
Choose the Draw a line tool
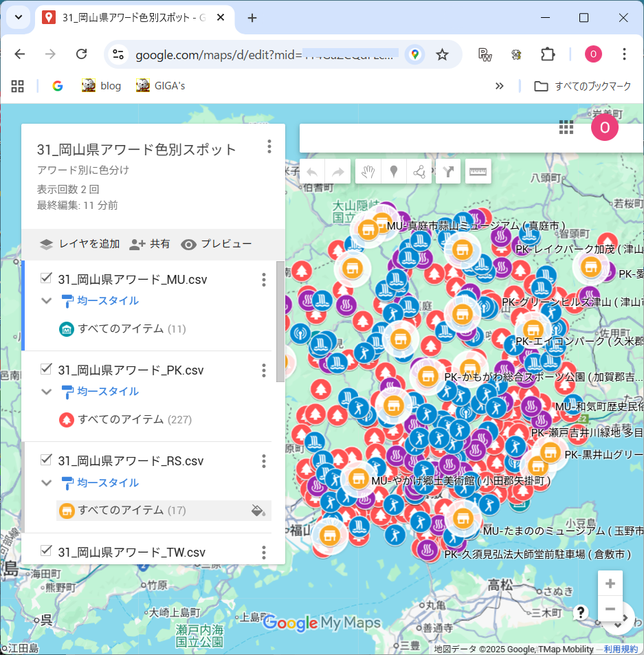(x=419, y=172)
